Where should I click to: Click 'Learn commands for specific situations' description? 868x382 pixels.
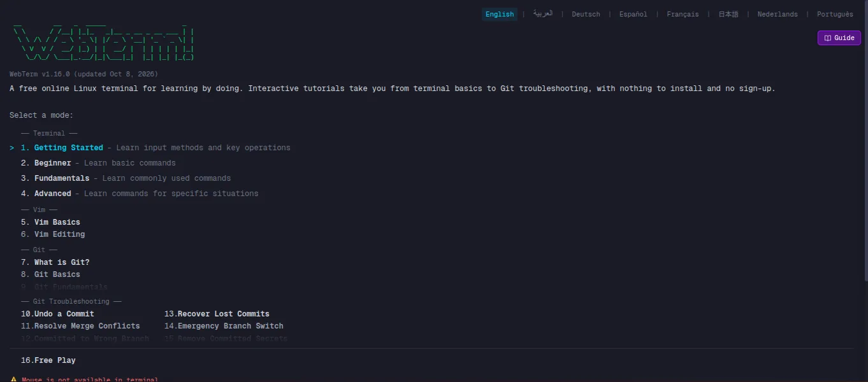[x=171, y=194]
